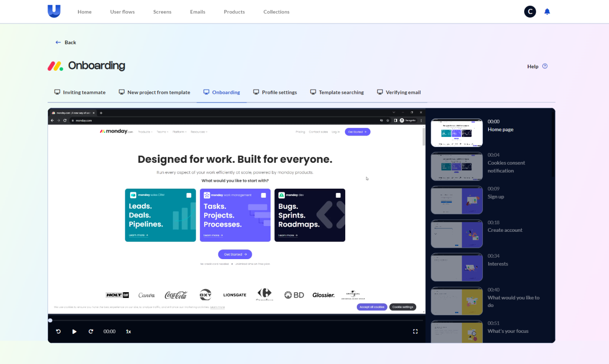Select the What's your focus thumbnail
Image resolution: width=609 pixels, height=364 pixels.
pyautogui.click(x=457, y=331)
